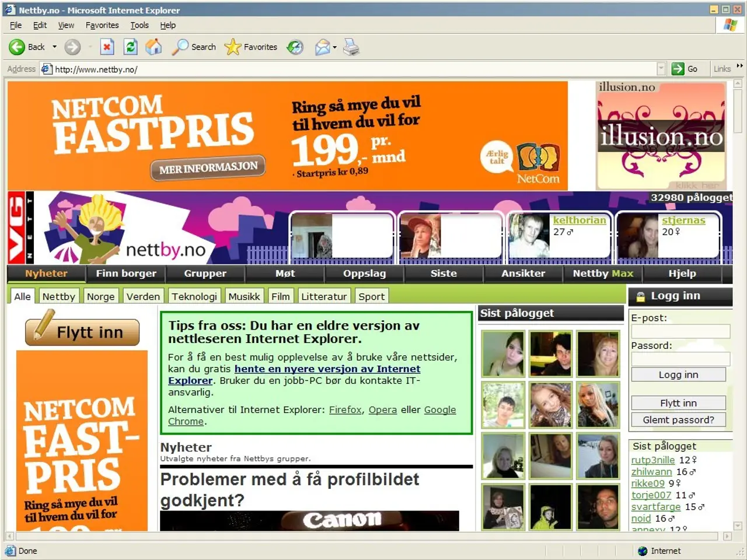Open the History clock icon

295,47
